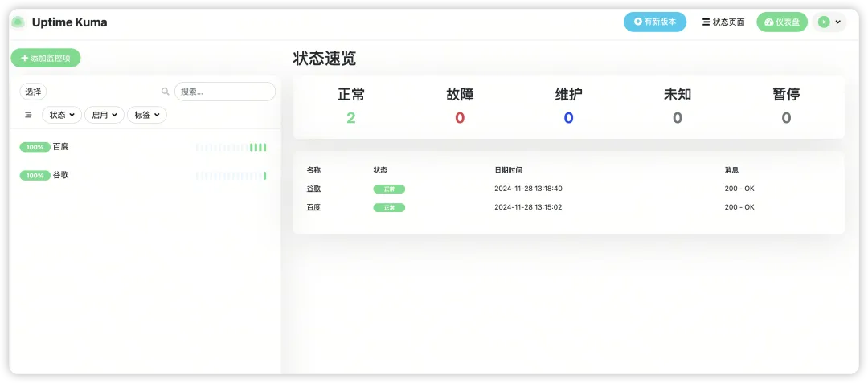This screenshot has width=868, height=383.
Task: Click the 状态速览 heading
Action: tap(325, 59)
